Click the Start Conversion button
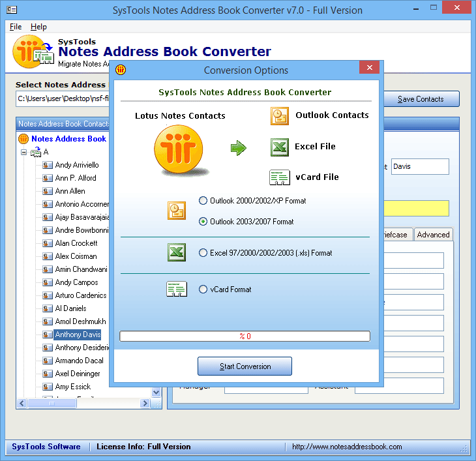 (245, 366)
